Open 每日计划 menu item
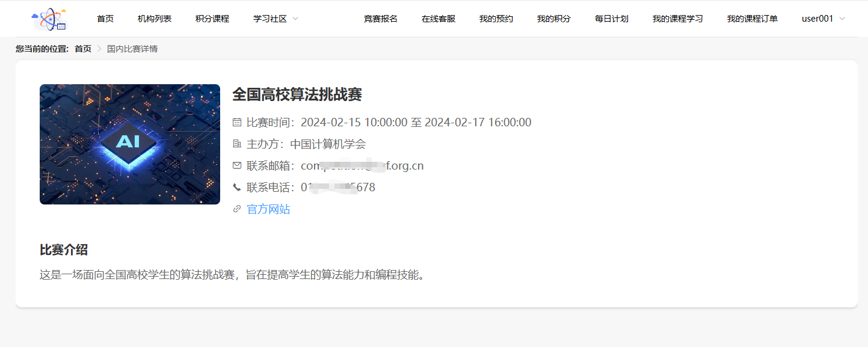 click(x=612, y=19)
